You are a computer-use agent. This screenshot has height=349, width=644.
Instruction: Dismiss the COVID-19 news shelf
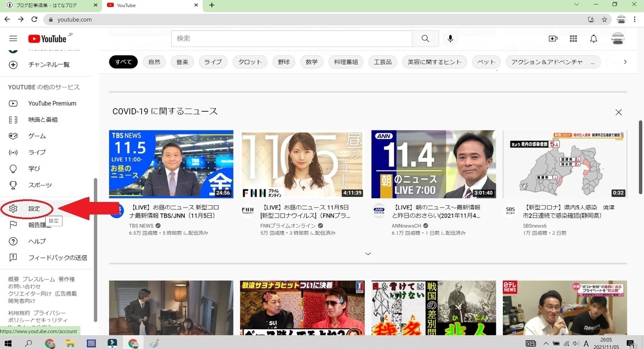[619, 112]
